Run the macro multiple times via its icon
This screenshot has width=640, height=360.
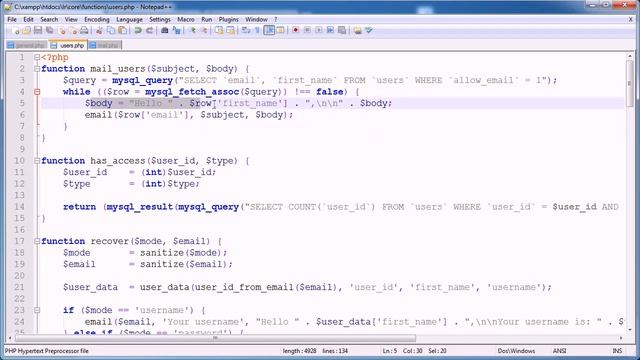point(330,31)
